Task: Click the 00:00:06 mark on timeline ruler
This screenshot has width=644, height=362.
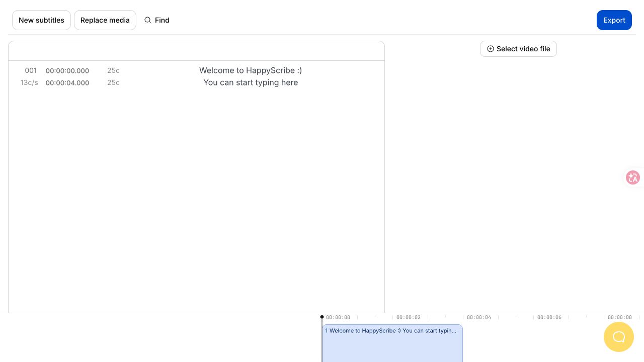Action: click(549, 317)
